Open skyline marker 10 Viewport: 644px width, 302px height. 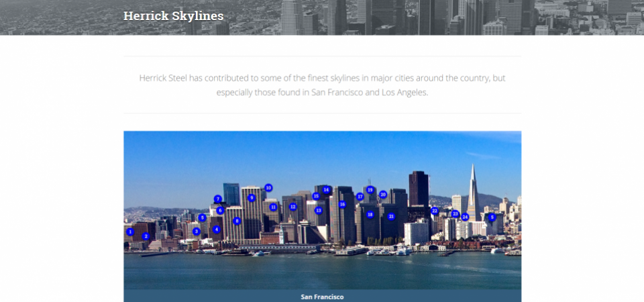268,188
